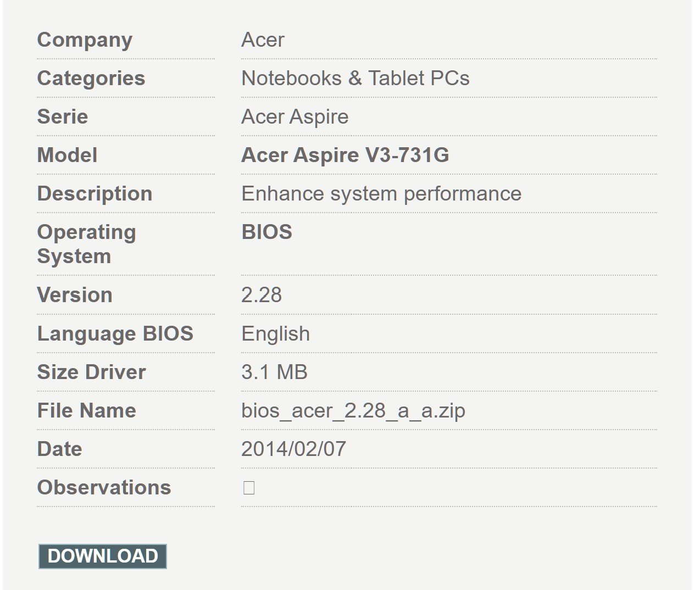This screenshot has height=590, width=700.
Task: Click 'Notebooks & Tablet PCs' category value
Action: pos(355,79)
